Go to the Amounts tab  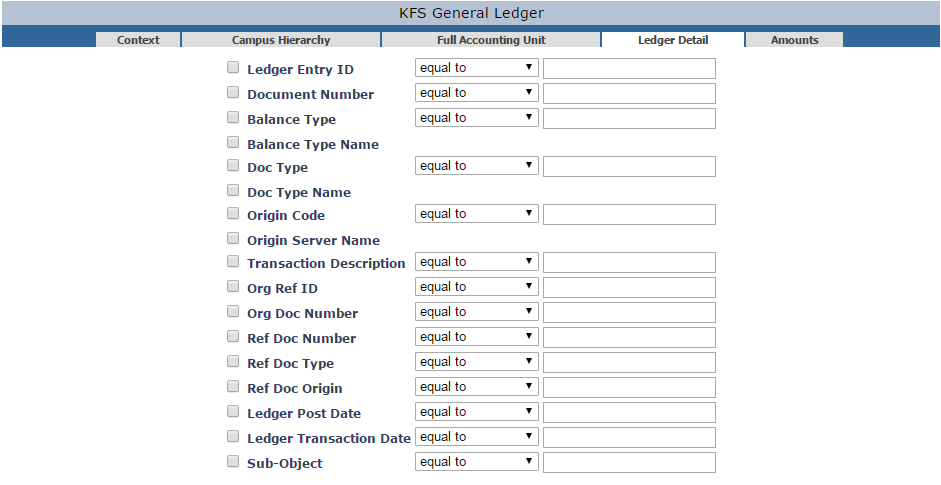[x=795, y=40]
